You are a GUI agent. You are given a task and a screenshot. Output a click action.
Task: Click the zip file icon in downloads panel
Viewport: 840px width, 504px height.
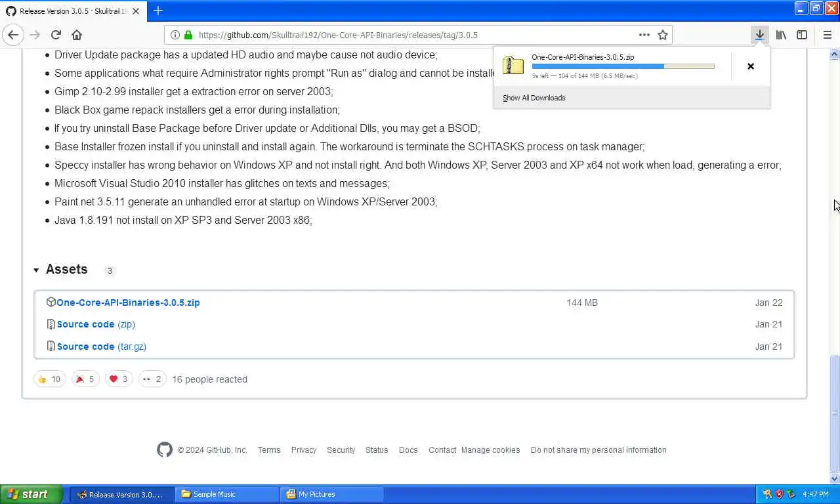point(513,66)
